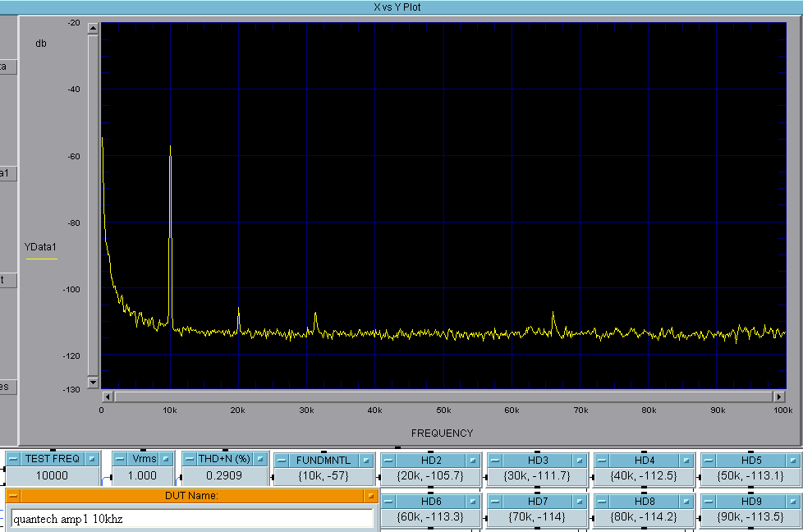Click the vertical scrollbar down arrow
This screenshot has width=803, height=532.
click(x=93, y=383)
